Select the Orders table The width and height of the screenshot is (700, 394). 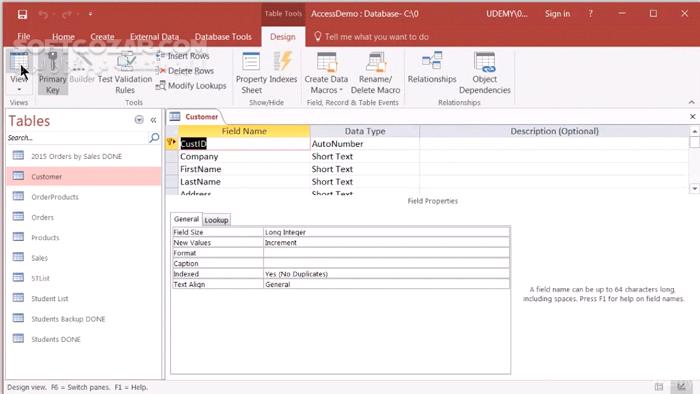pos(84,217)
